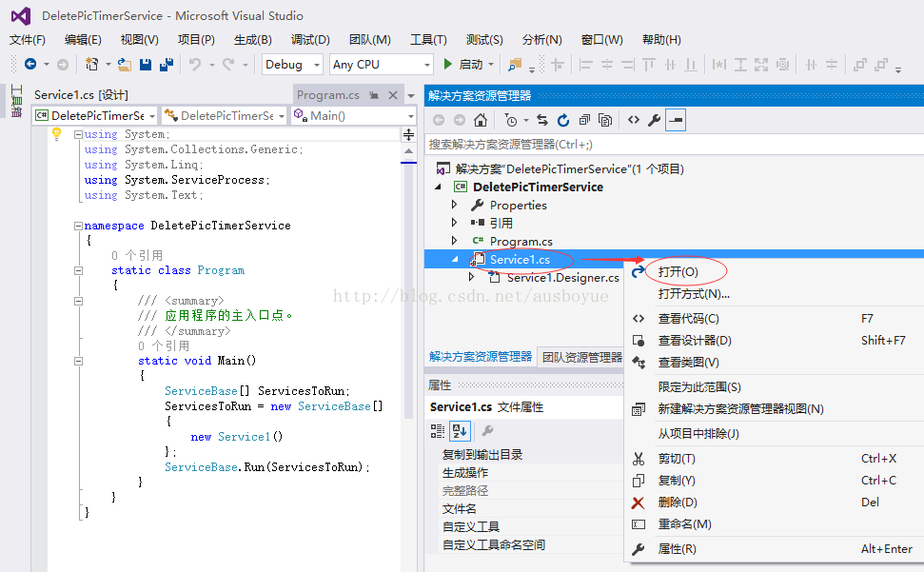Collapse the Service1.cs tree node
The height and width of the screenshot is (572, 924).
[455, 259]
